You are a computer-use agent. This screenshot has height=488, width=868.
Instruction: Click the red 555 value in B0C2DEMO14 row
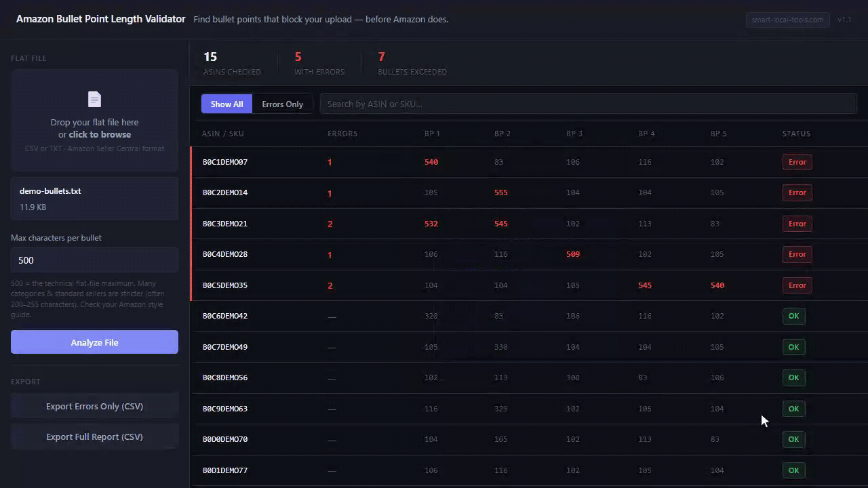tap(501, 192)
